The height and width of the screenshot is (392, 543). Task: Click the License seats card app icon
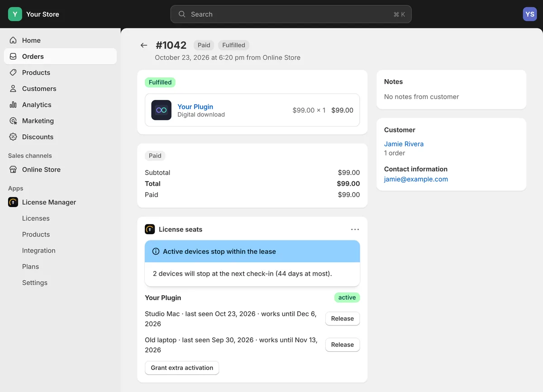click(x=150, y=229)
